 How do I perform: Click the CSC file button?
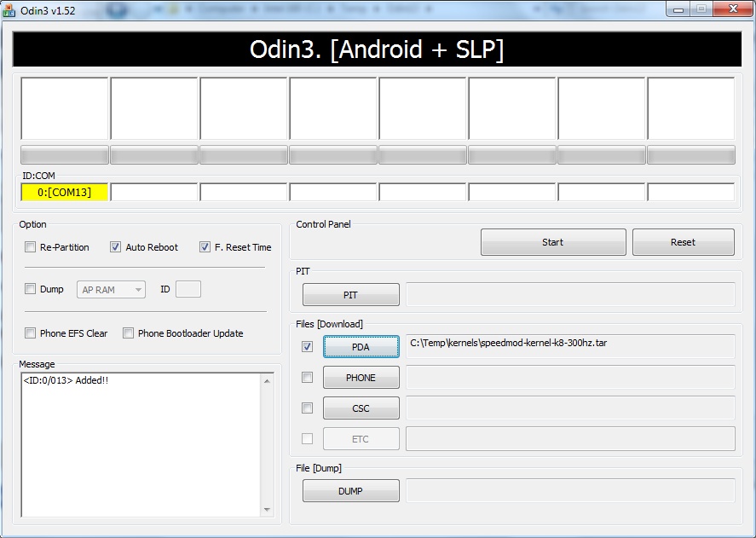[361, 408]
